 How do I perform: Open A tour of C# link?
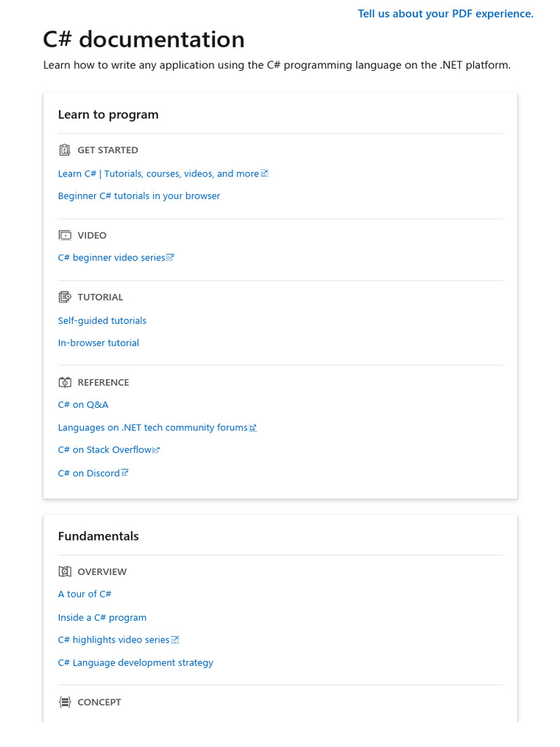coord(85,595)
